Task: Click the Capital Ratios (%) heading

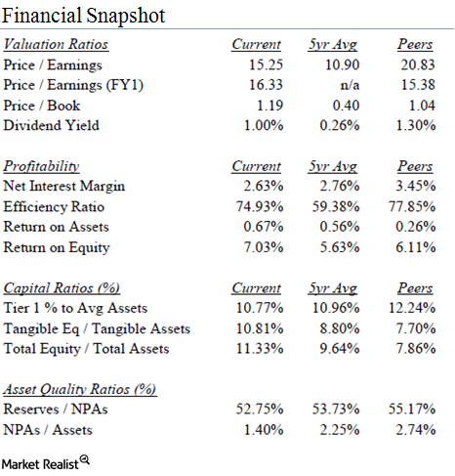Action: (62, 288)
